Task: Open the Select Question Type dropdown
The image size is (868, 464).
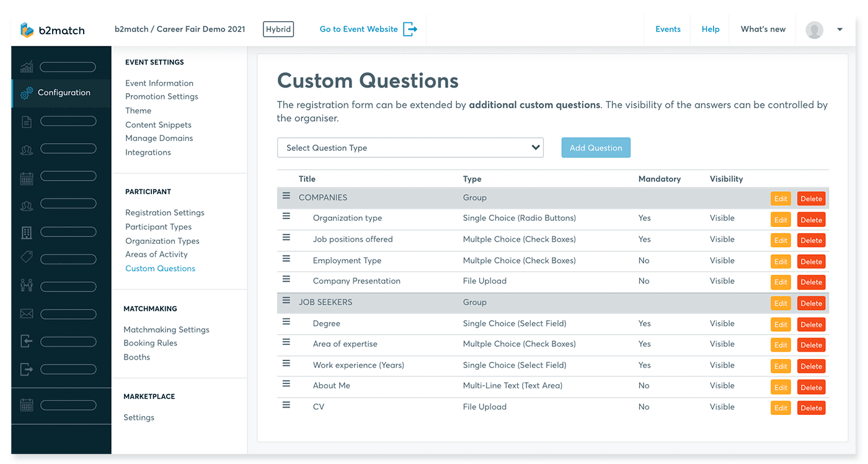Action: click(x=410, y=148)
